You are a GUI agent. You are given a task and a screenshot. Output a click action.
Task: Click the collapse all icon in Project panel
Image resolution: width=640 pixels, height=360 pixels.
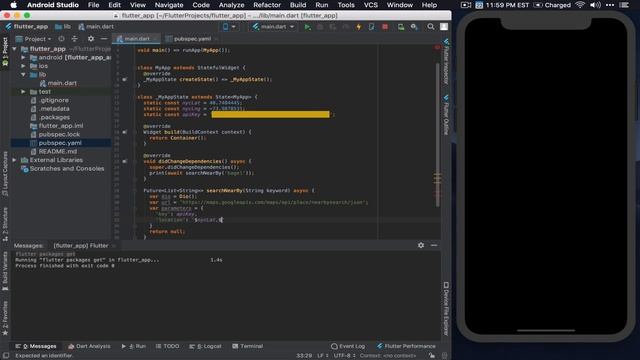[x=74, y=39]
